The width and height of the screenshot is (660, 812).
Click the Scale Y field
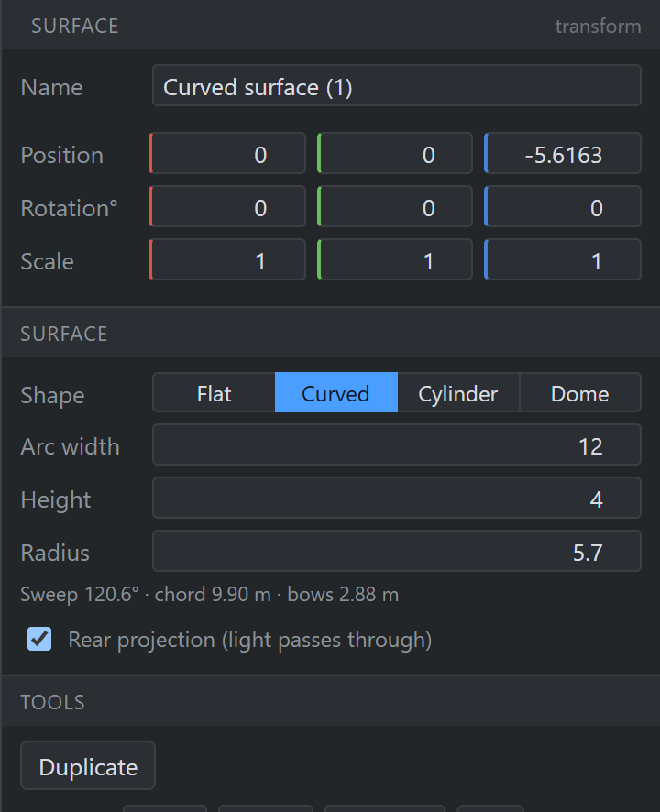pos(395,260)
